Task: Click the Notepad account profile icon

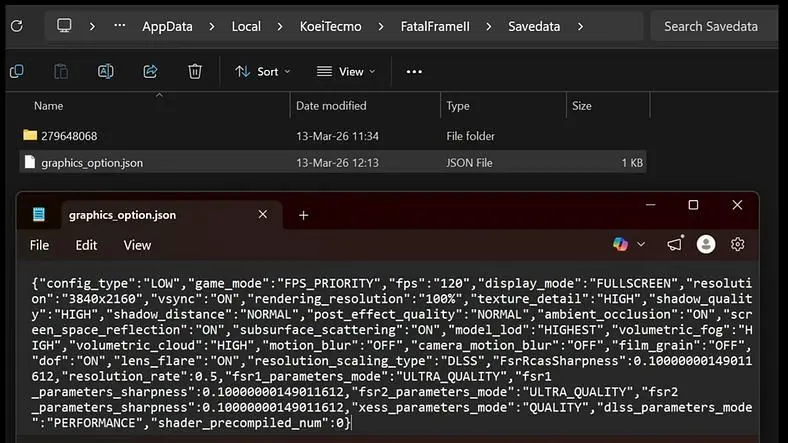Action: [706, 244]
